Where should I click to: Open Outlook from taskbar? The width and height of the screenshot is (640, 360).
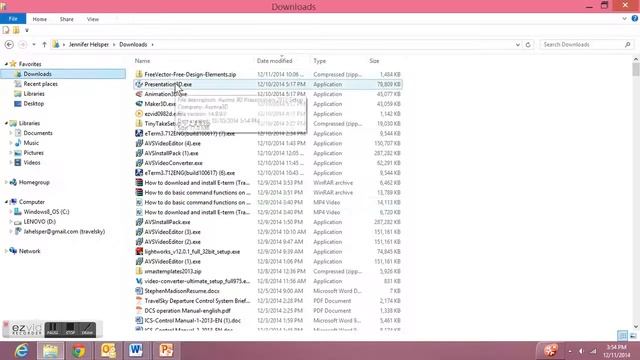click(x=108, y=351)
